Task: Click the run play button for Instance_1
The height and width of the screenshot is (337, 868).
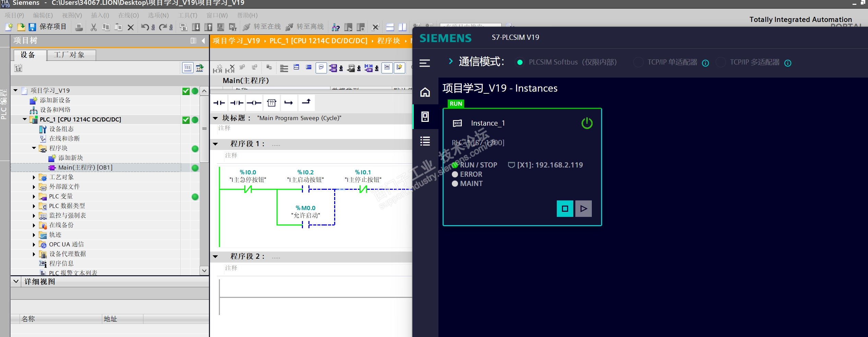Action: tap(584, 209)
